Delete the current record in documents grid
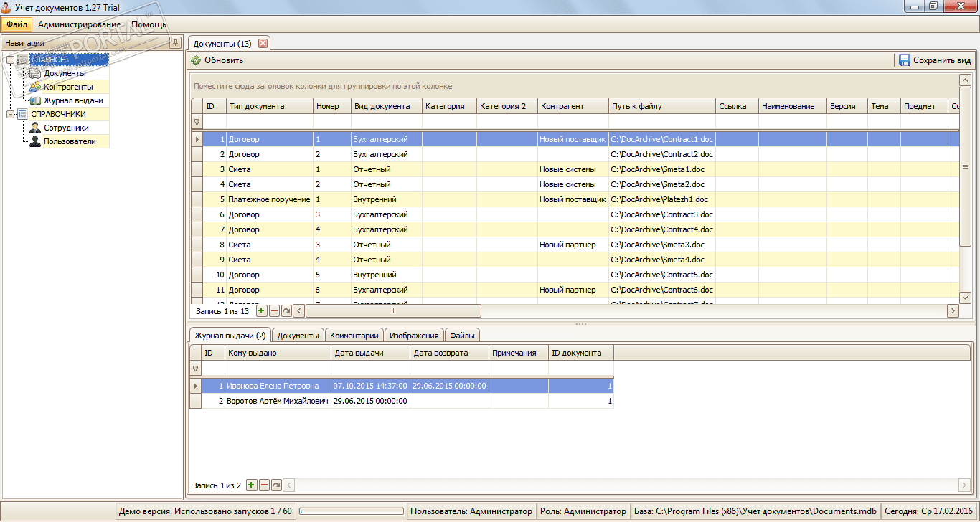Image resolution: width=980 pixels, height=522 pixels. click(274, 310)
